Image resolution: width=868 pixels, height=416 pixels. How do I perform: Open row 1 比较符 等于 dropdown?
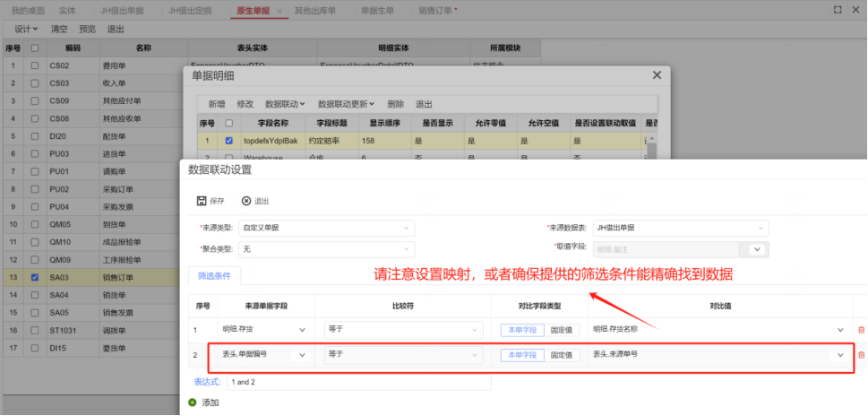pos(403,330)
